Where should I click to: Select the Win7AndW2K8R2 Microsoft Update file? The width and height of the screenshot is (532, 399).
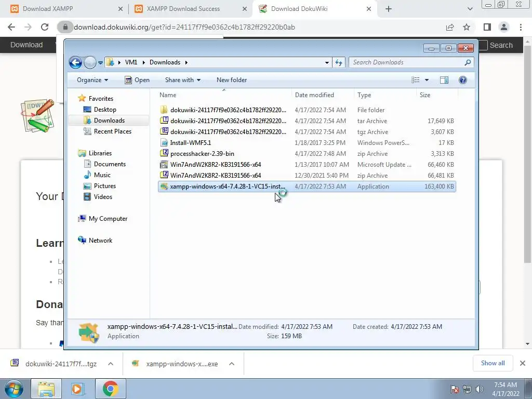click(307, 165)
